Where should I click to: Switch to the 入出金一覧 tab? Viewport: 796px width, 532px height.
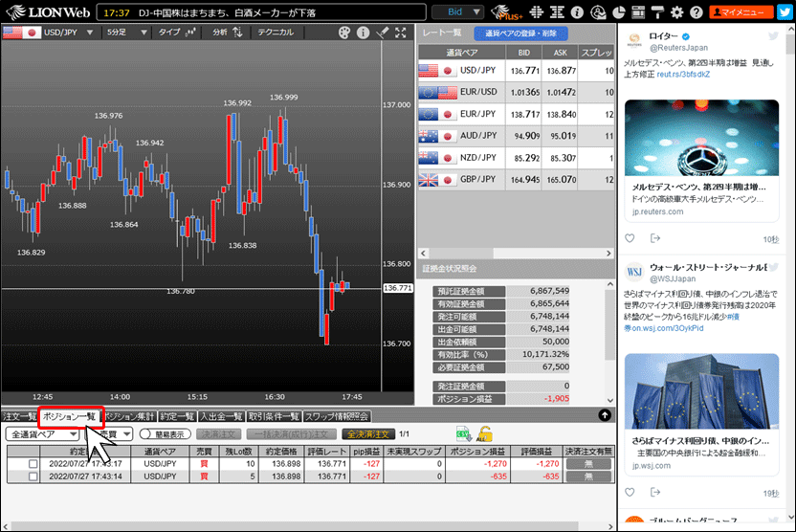coord(221,416)
